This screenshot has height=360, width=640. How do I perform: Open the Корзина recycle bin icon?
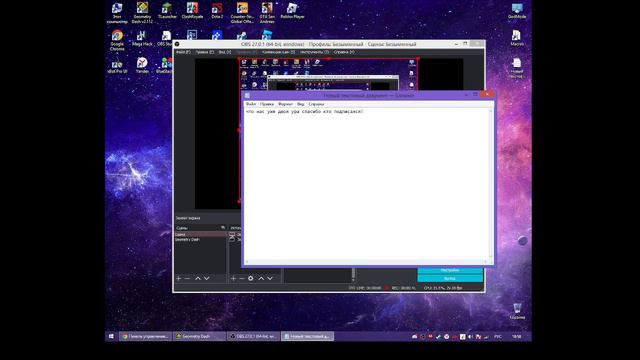517,311
